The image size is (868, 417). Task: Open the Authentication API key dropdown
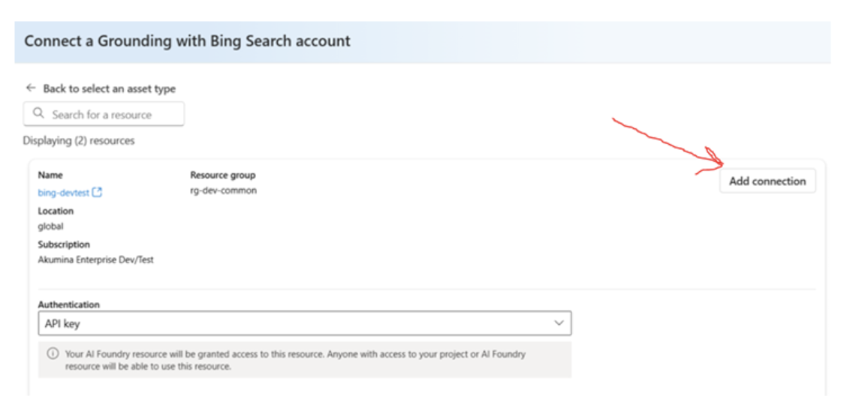(304, 323)
